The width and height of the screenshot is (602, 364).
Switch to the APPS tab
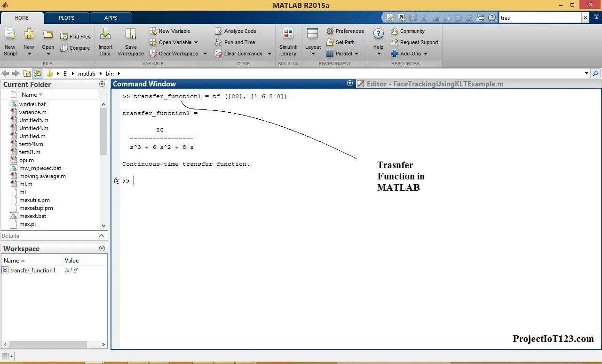111,18
